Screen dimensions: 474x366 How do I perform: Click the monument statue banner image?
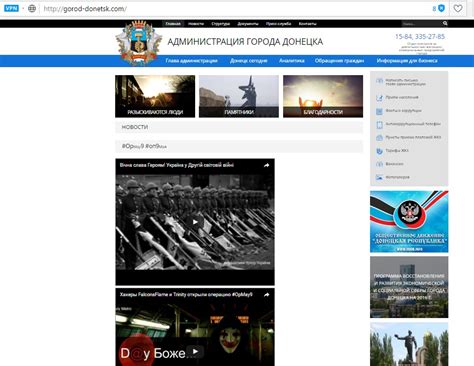409,344
